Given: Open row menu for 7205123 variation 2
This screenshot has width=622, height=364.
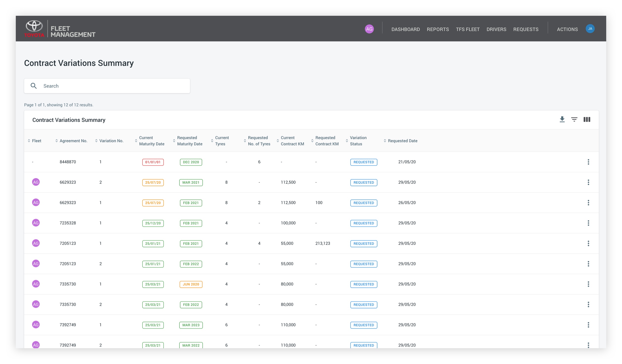Looking at the screenshot, I should pos(588,264).
